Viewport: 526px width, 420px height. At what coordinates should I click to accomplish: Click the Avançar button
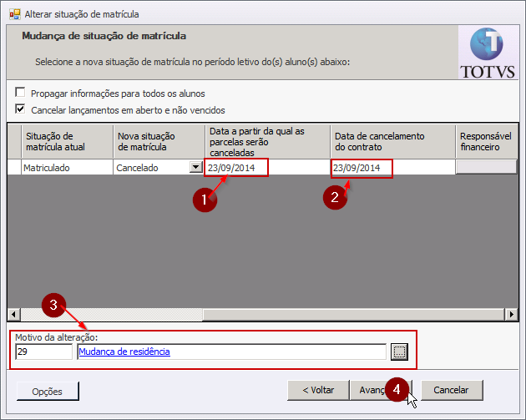click(x=372, y=390)
